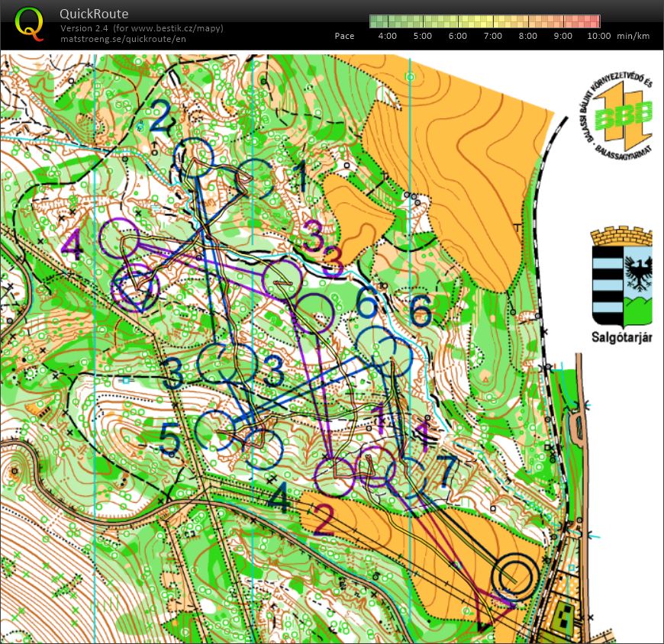This screenshot has width=664, height=644.
Task: Click the blue control circle left of number 1
Action: 253,179
